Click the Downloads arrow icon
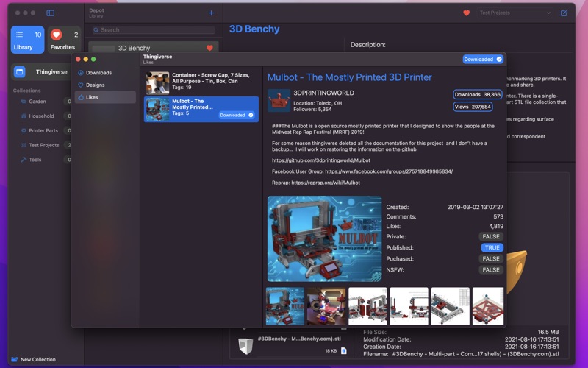 tap(80, 72)
